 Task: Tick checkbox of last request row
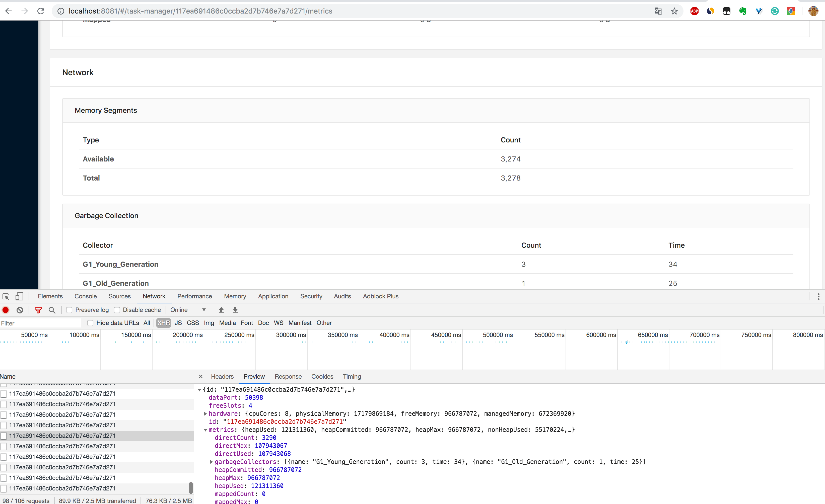click(4, 488)
